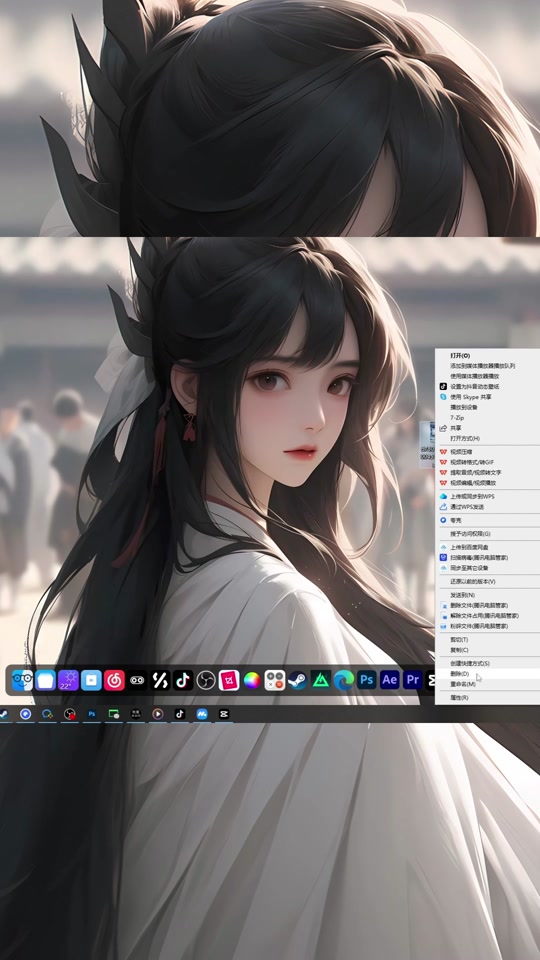Choose 视频转格式/转GIF entry
540x960 pixels.
tap(487, 462)
